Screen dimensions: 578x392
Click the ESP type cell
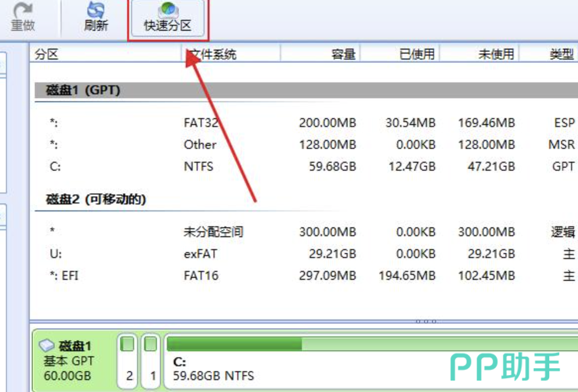point(565,123)
